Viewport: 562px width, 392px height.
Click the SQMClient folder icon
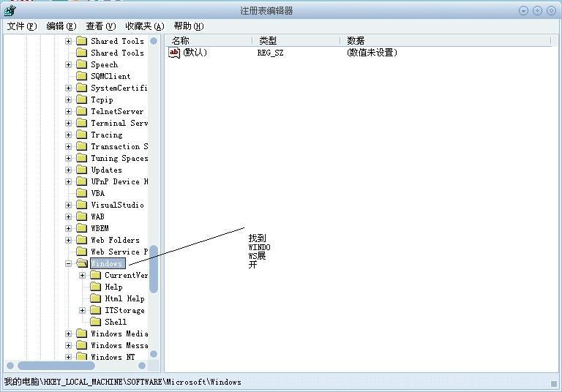82,76
